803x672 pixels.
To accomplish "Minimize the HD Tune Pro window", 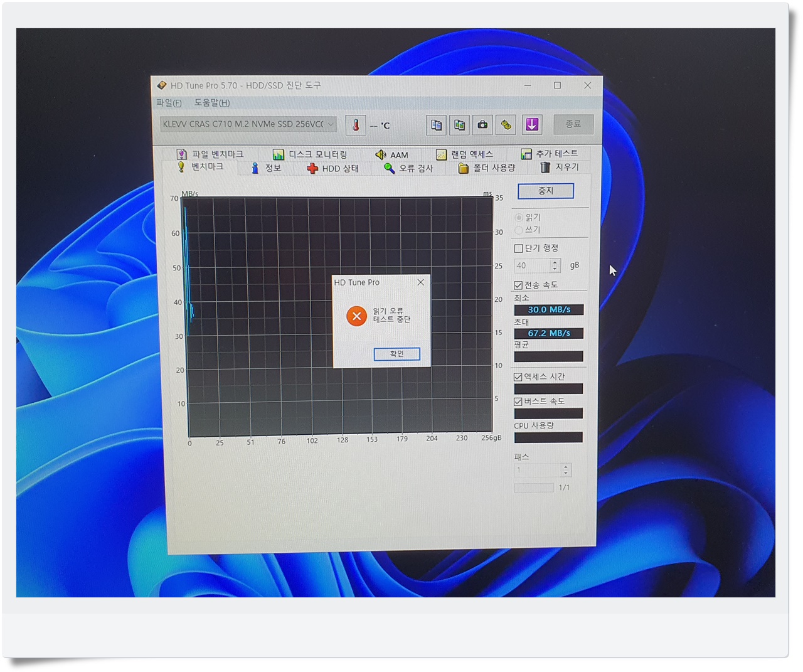I will (528, 85).
